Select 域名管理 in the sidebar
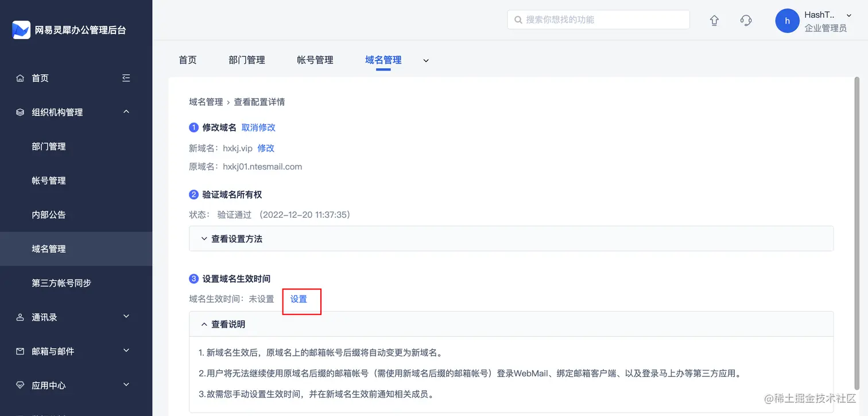 76,249
